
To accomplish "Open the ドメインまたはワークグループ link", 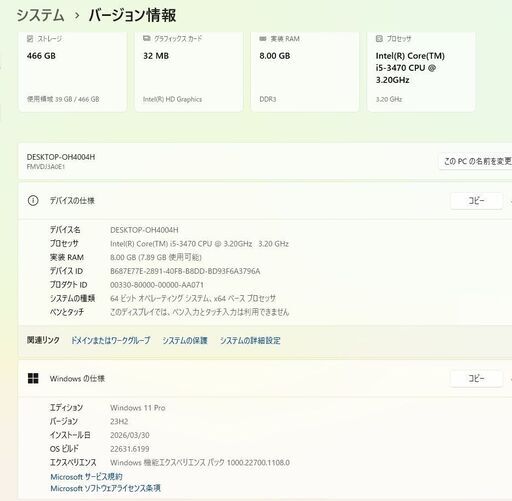I will (x=110, y=340).
